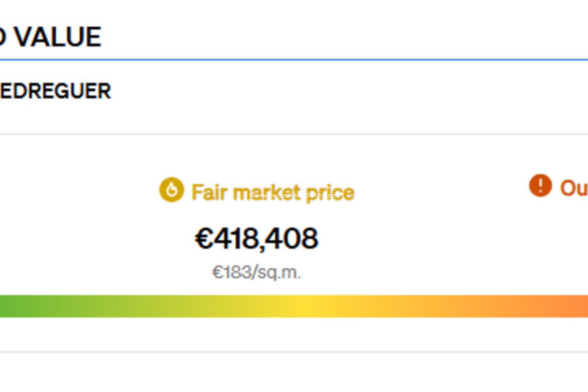The height and width of the screenshot is (392, 588).
Task: Click the word "price" in the Fair market price label
Action: click(x=330, y=193)
